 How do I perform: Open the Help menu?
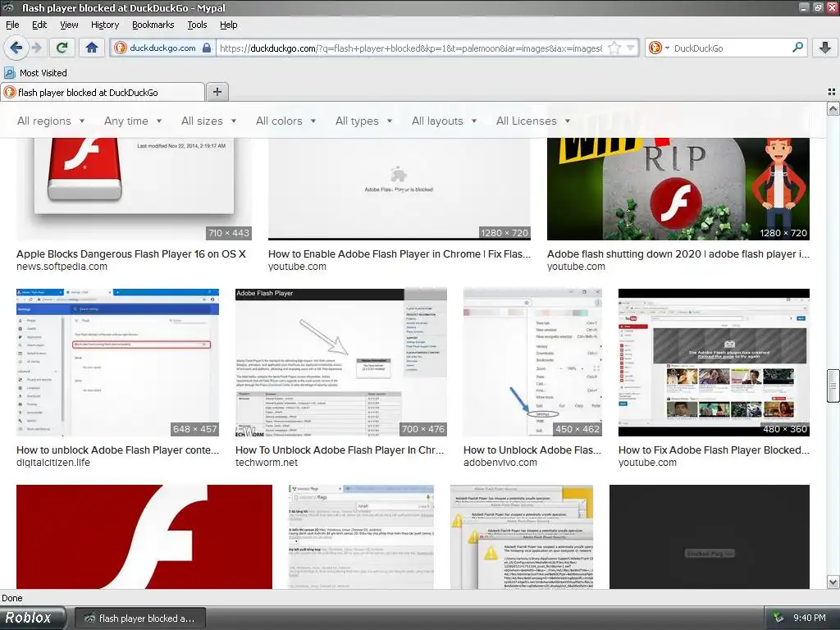point(229,25)
